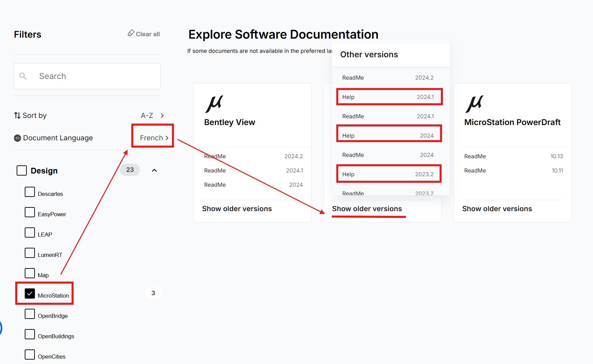Open ReadMe 2024.1 in Other versions
The image size is (593, 364).
point(388,116)
